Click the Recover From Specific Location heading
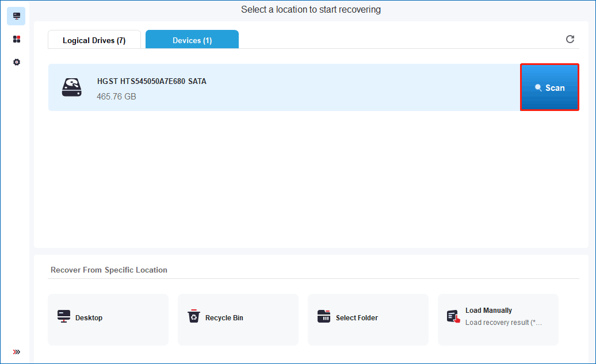 109,270
